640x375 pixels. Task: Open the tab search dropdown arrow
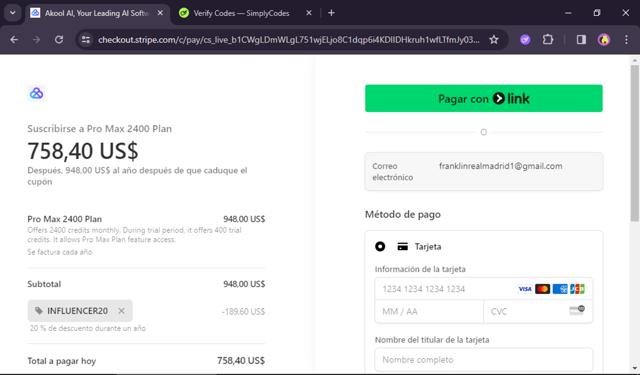tap(13, 13)
